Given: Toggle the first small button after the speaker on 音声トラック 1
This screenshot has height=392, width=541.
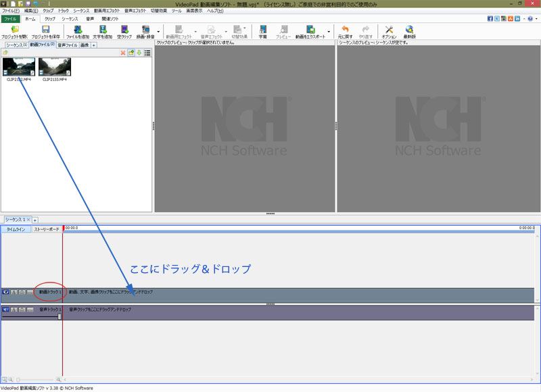Looking at the screenshot, I should (14, 310).
